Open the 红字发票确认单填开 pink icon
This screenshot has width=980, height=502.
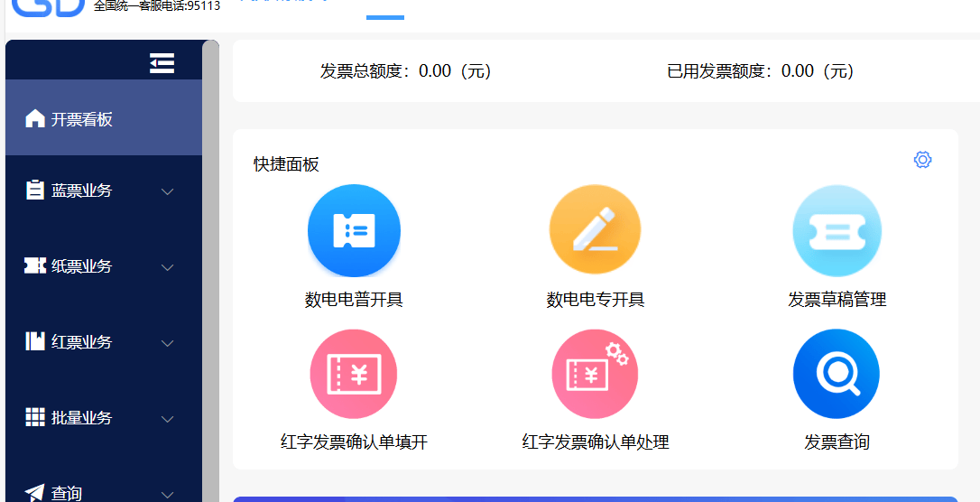354,374
